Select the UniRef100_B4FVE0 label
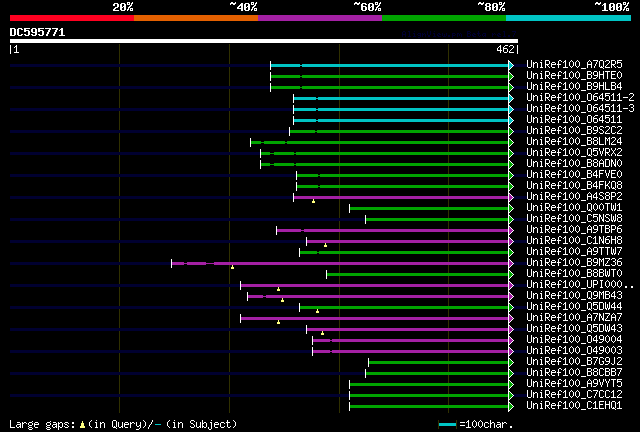The image size is (640, 432). click(574, 175)
